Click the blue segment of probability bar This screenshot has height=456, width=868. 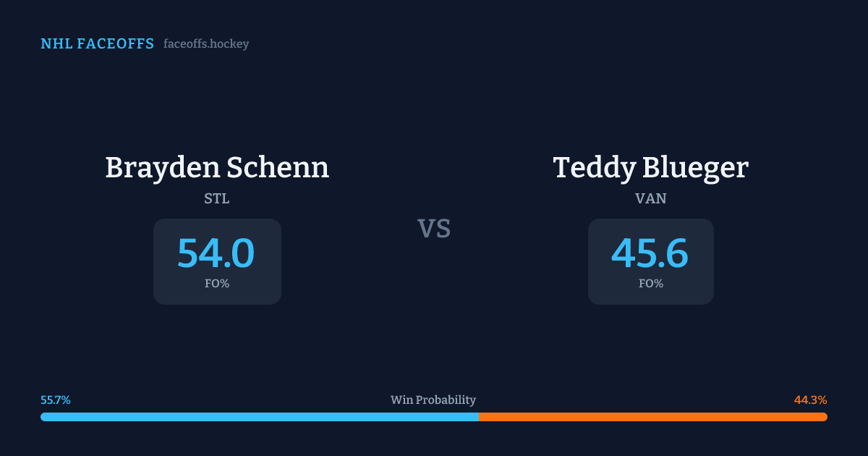point(259,417)
